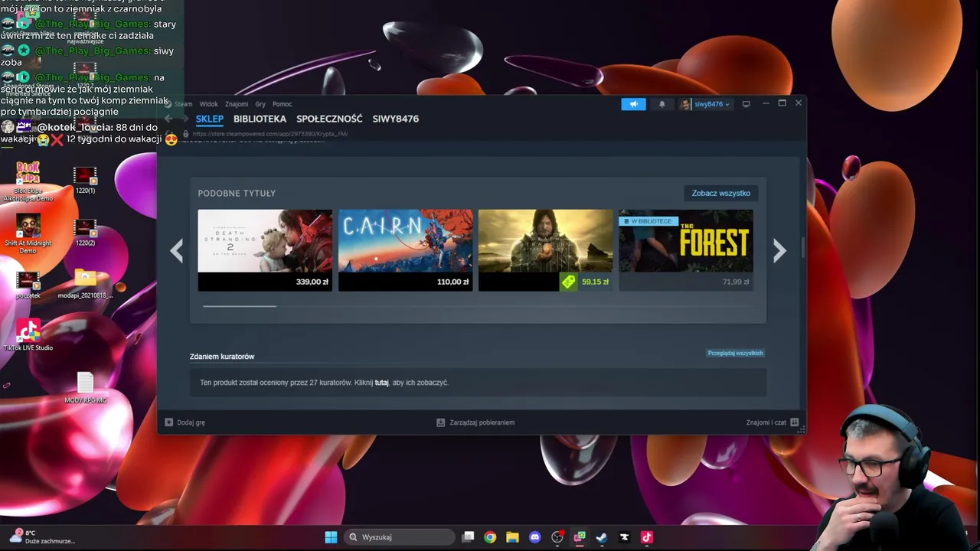Open the Windows Start menu
Image resolution: width=980 pixels, height=551 pixels.
coord(331,537)
